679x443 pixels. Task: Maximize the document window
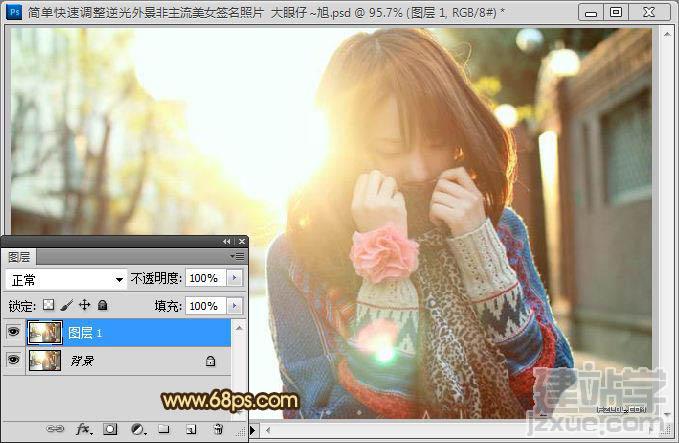coord(616,13)
